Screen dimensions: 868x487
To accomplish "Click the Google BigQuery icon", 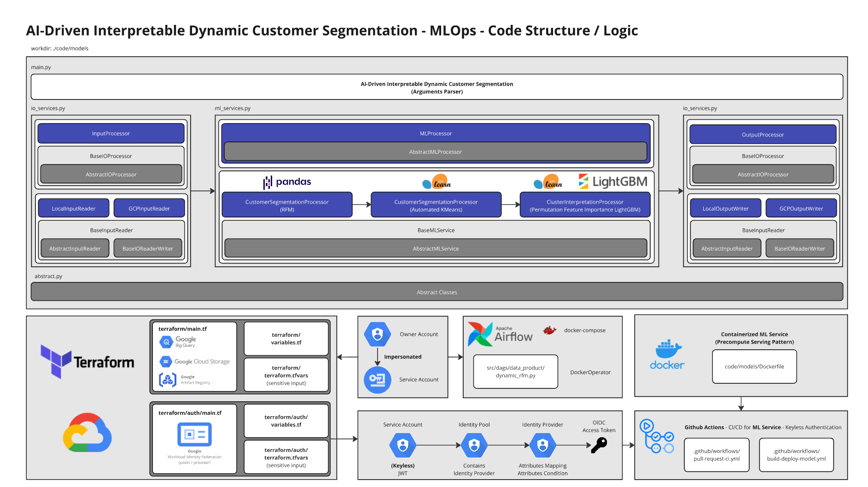I will (166, 342).
